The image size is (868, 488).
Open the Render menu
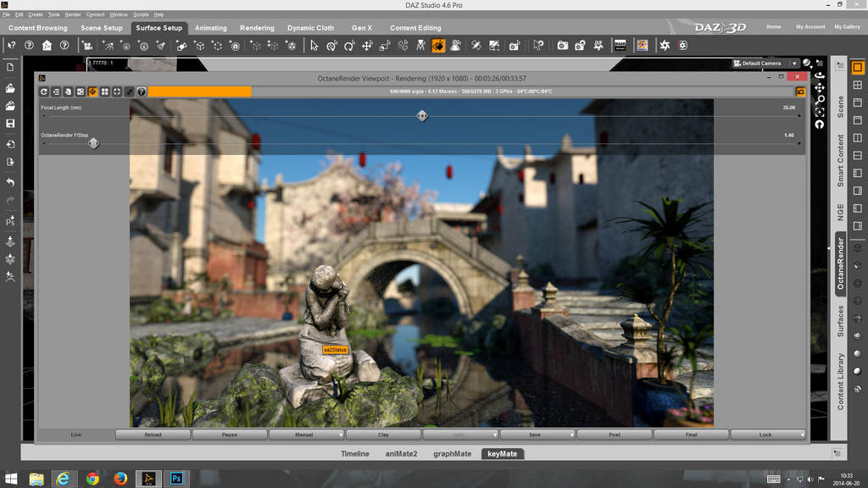pyautogui.click(x=73, y=14)
